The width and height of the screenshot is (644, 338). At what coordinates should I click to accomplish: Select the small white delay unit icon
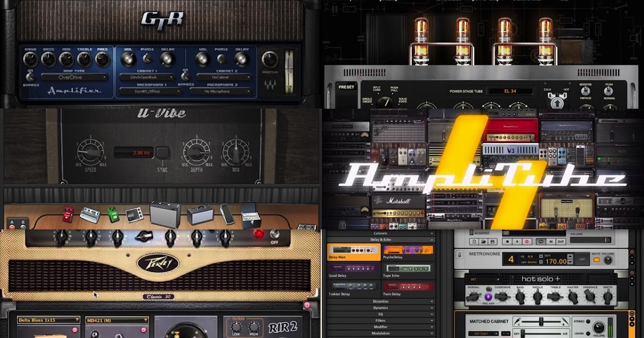(133, 215)
